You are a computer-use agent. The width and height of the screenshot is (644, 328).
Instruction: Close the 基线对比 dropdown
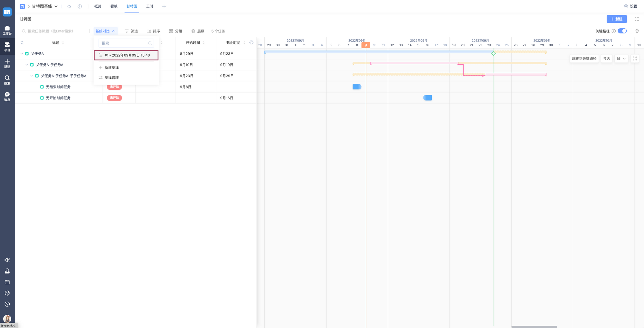pyautogui.click(x=105, y=31)
